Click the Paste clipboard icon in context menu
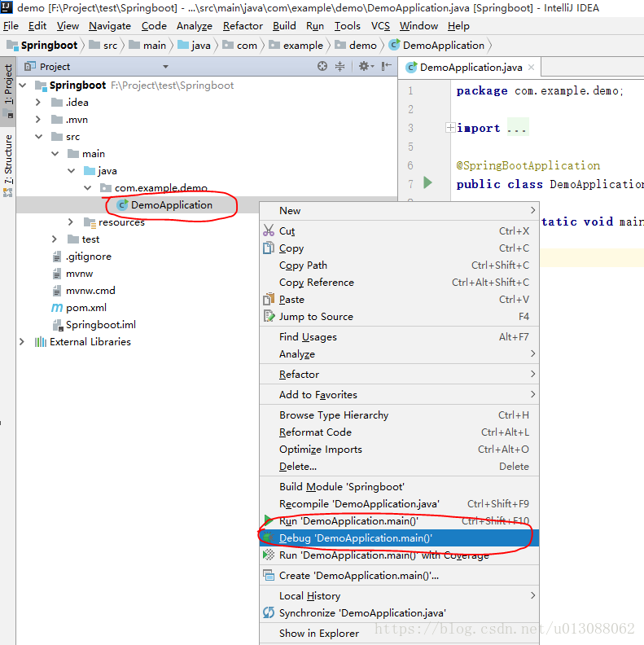 pyautogui.click(x=269, y=299)
